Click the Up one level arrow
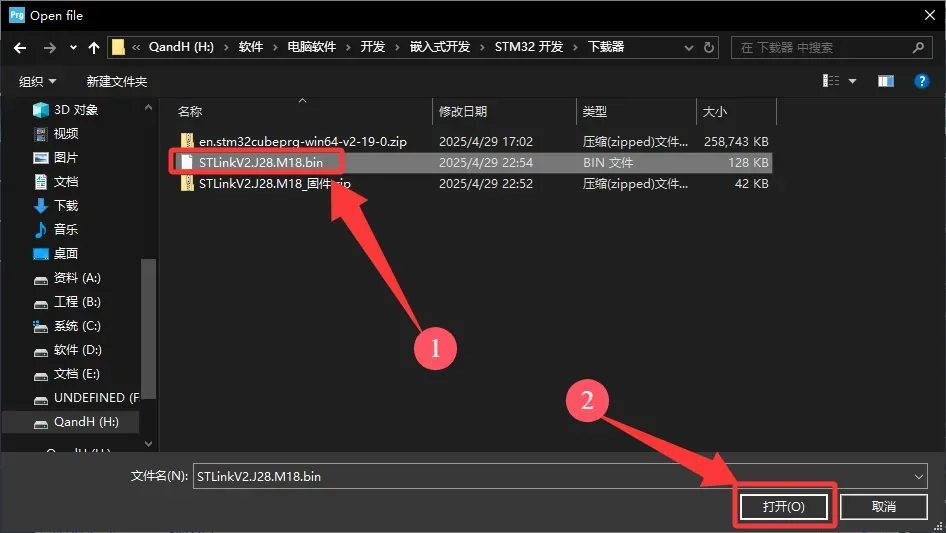The width and height of the screenshot is (946, 533). (x=94, y=47)
